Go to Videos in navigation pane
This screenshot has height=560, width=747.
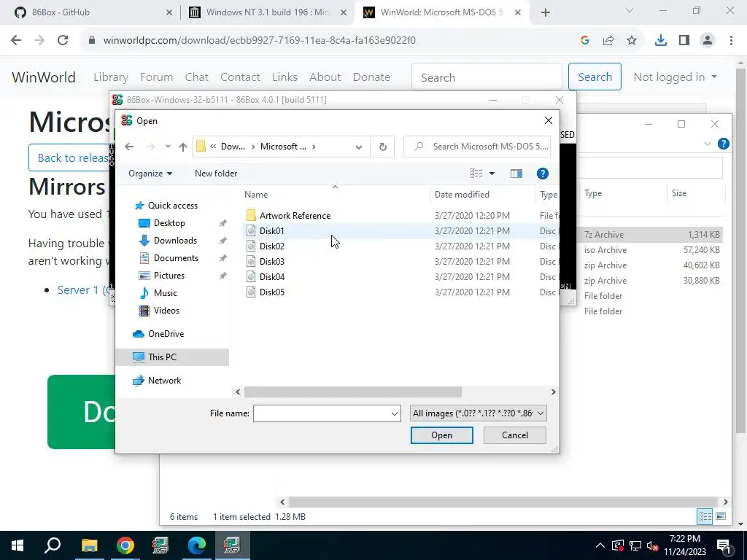[166, 311]
